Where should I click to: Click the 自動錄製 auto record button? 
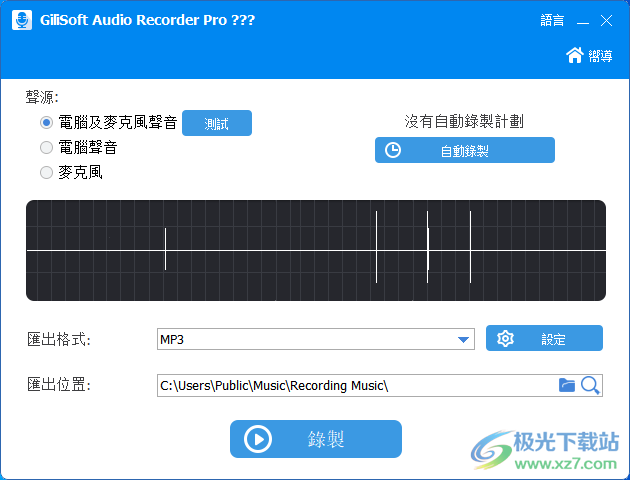(465, 150)
